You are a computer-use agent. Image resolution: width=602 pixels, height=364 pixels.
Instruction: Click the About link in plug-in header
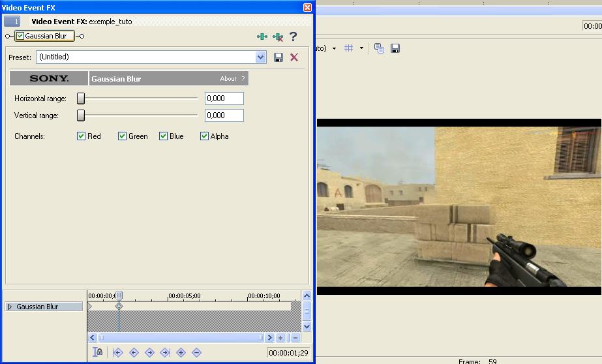[x=228, y=79]
